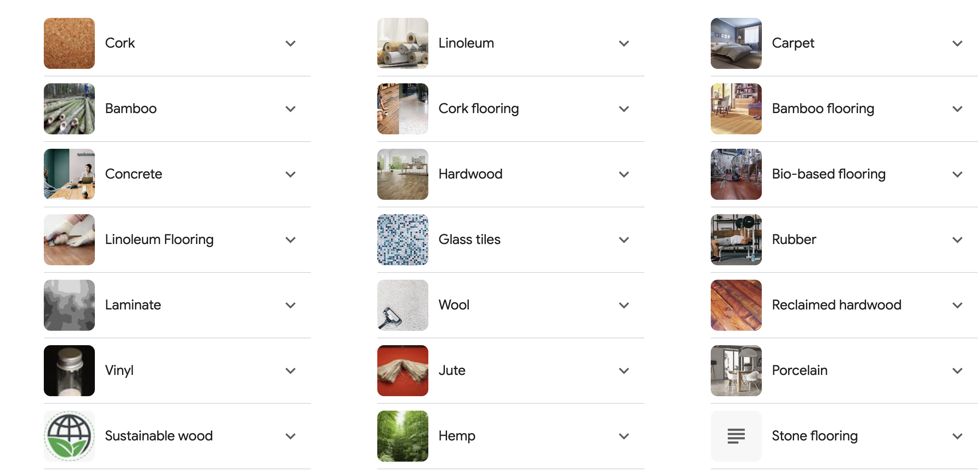Expand the Glass tiles entry

pyautogui.click(x=624, y=240)
